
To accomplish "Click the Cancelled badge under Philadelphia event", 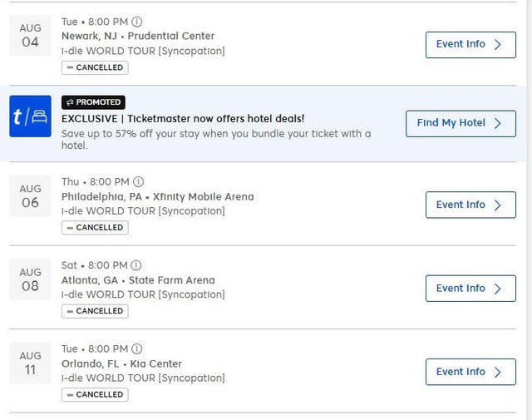I will pos(95,227).
